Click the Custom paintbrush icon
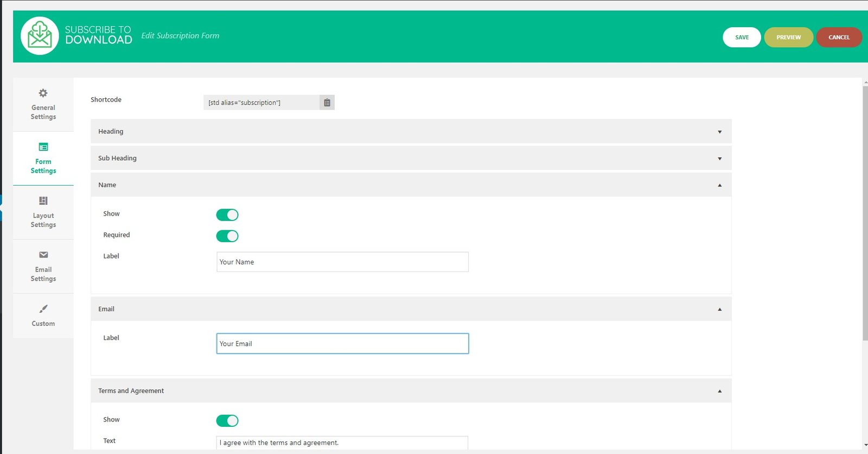 43,308
